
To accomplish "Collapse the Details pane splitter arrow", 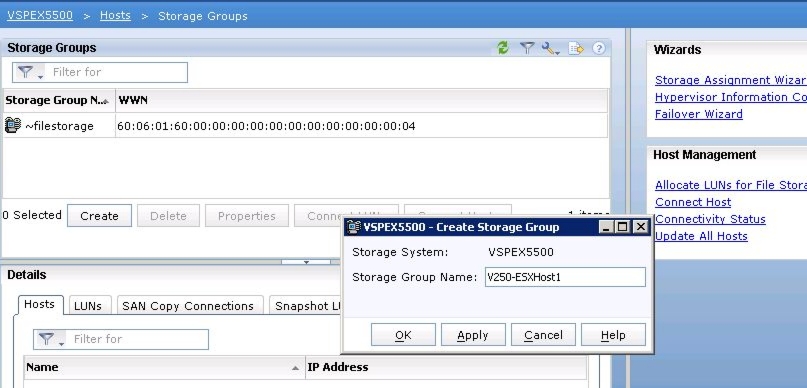I will (x=306, y=262).
